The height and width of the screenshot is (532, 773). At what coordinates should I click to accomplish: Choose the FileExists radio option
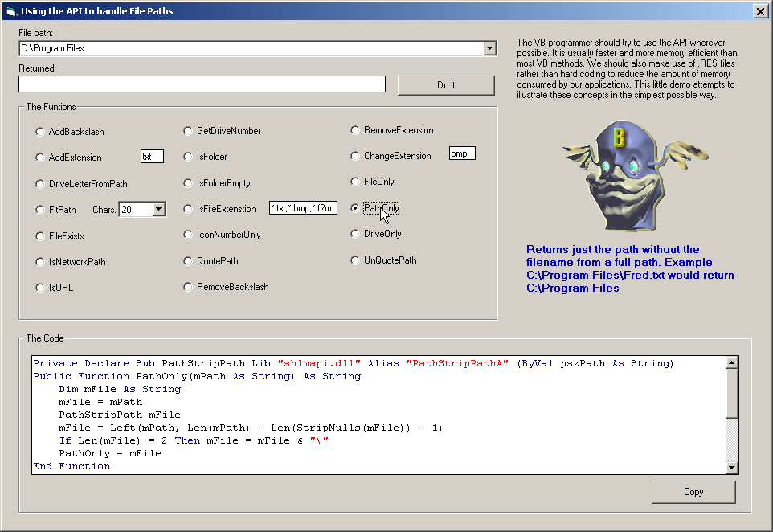[x=41, y=236]
